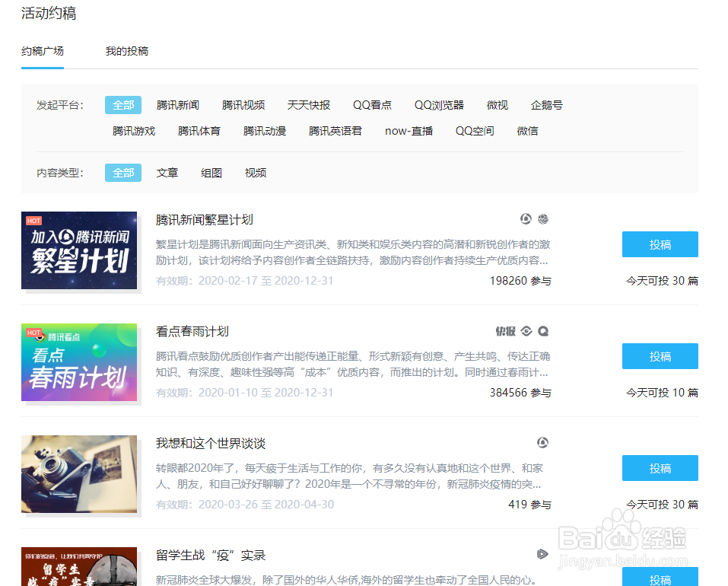Filter platform by 腾讯游戏
The image size is (728, 586).
[134, 131]
